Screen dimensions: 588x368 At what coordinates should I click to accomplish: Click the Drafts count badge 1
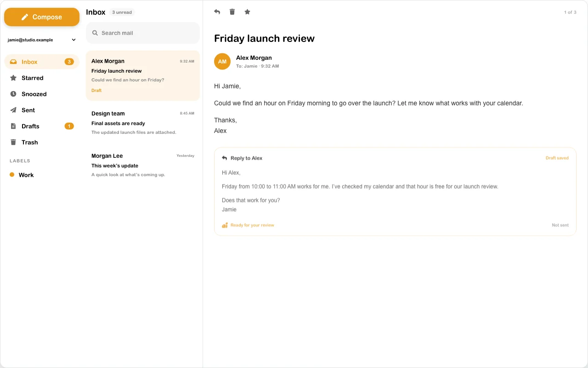click(69, 126)
